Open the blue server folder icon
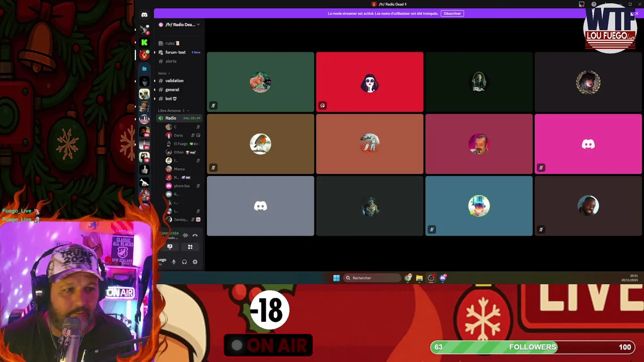This screenshot has height=362, width=644. (144, 68)
